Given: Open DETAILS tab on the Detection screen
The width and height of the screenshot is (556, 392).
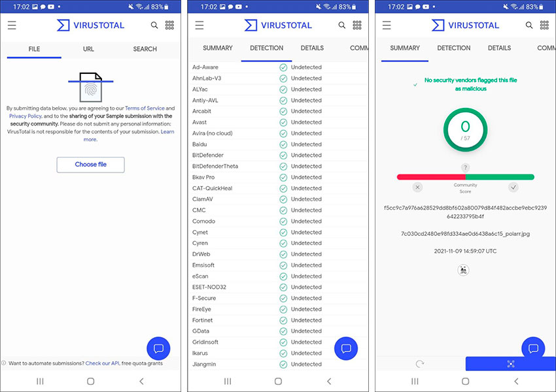Looking at the screenshot, I should tap(312, 48).
